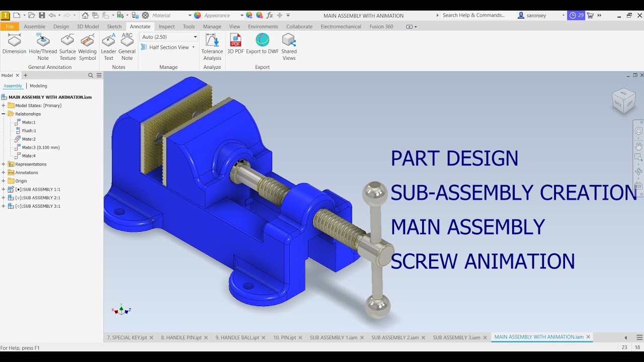The image size is (644, 362).
Task: Open the File menu
Action: 10,27
